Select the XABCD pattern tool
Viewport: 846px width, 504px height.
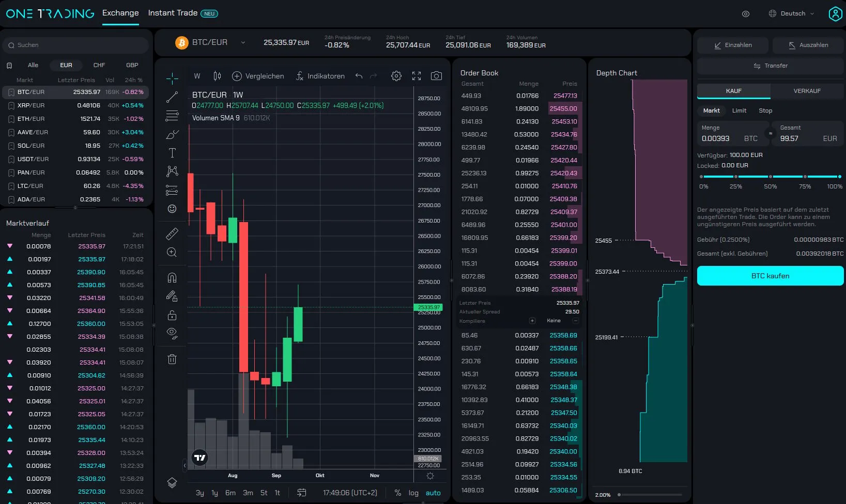172,171
